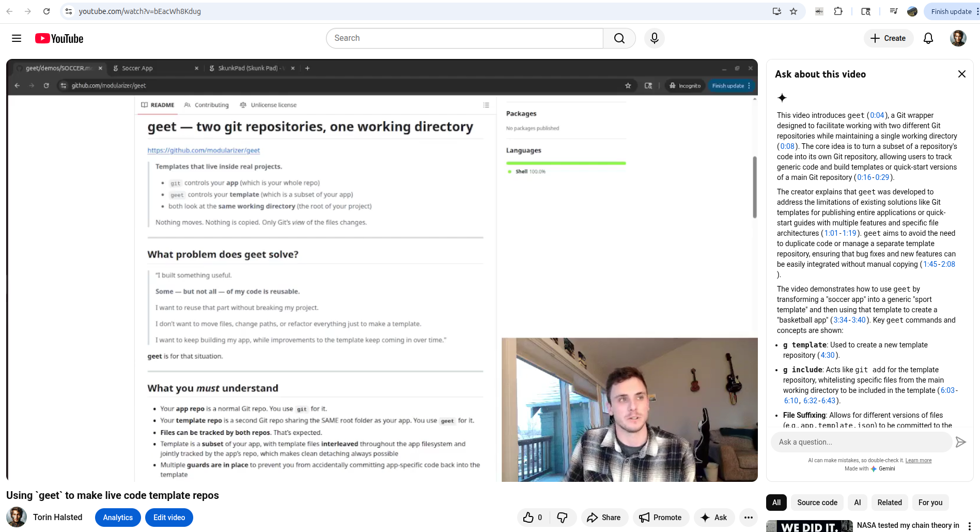Open the YouTube guide hamburger menu
The width and height of the screenshot is (980, 532).
[x=17, y=38]
